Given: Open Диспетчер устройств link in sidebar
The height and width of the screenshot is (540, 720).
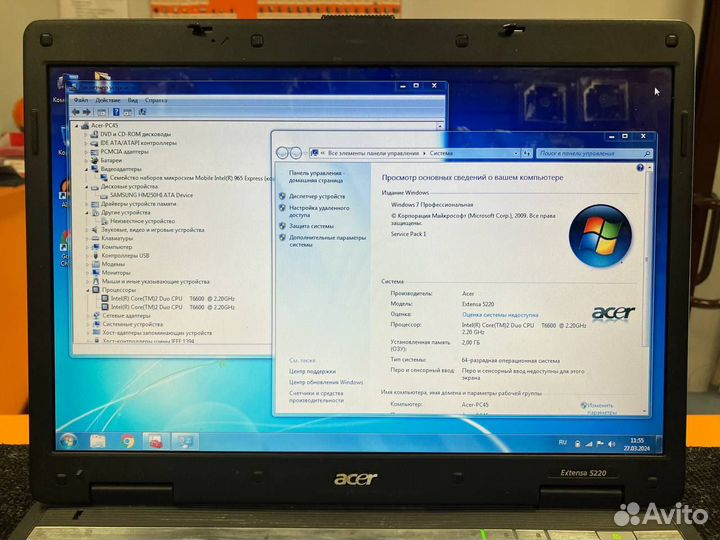Looking at the screenshot, I should [x=317, y=196].
